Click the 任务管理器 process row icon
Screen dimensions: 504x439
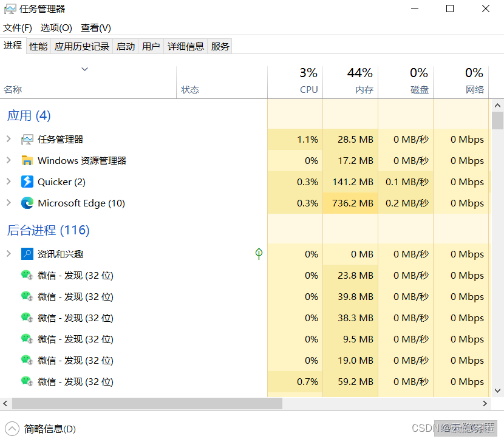coord(27,140)
